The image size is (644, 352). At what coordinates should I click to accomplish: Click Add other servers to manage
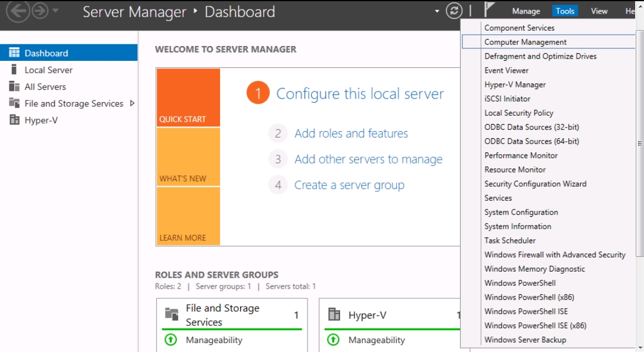pyautogui.click(x=368, y=159)
